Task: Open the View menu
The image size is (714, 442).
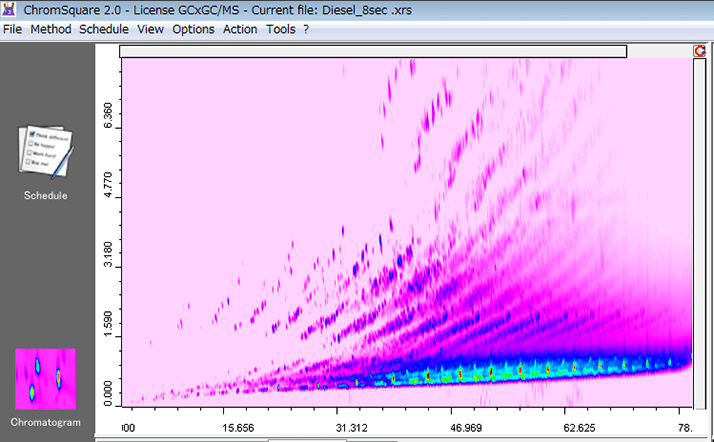Action: coord(151,29)
